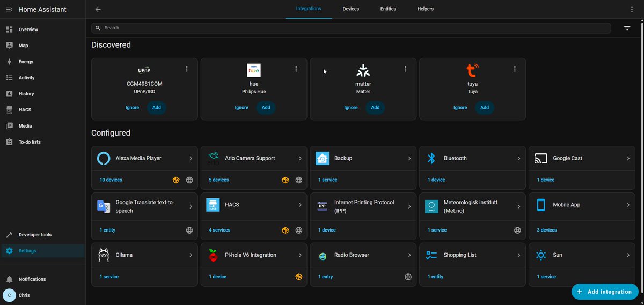Click the Developer tools hammer icon
Image resolution: width=644 pixels, height=305 pixels.
(9, 235)
